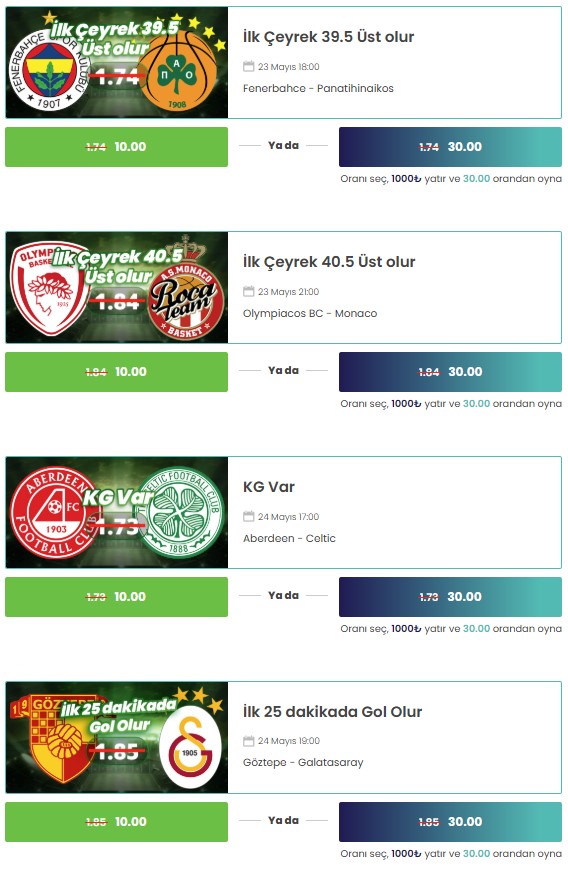Open 'İlk 25 dakikada Gol Olur' title
Image resolution: width=568 pixels, height=869 pixels.
pyautogui.click(x=332, y=712)
